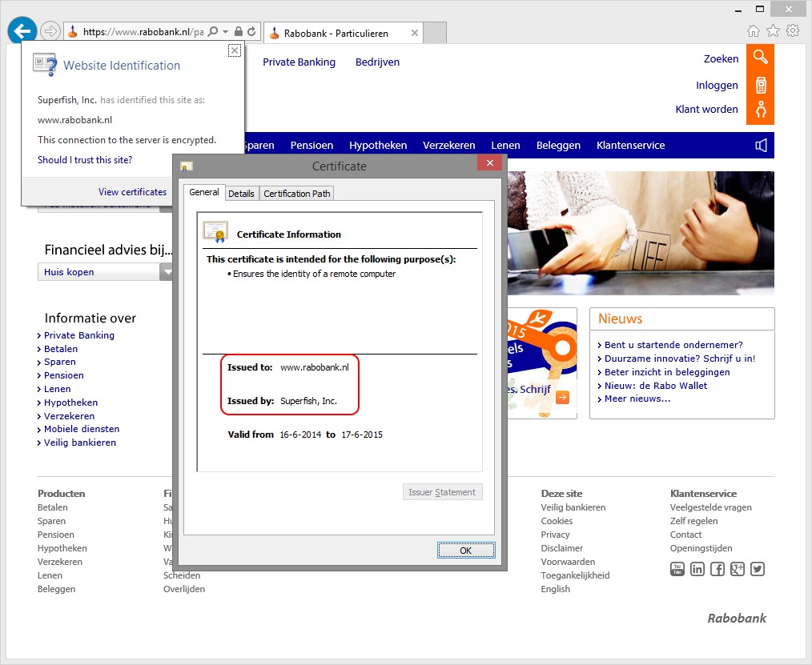Open Klant worden link
This screenshot has height=665, width=812.
coord(707,109)
